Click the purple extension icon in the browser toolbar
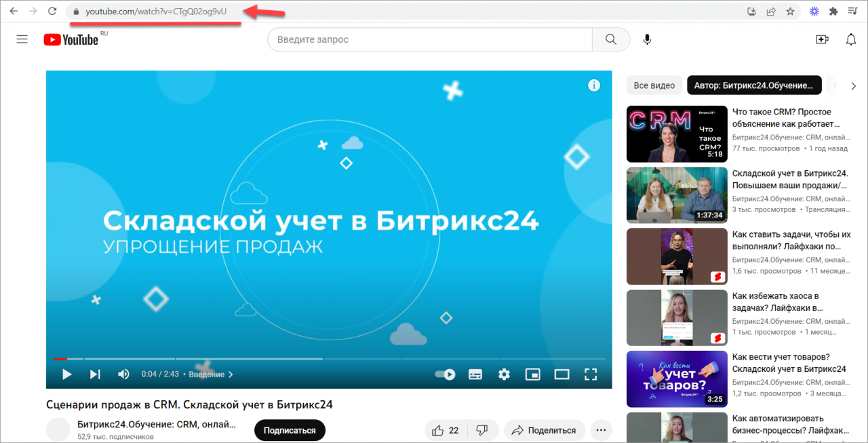868x443 pixels. pyautogui.click(x=814, y=12)
